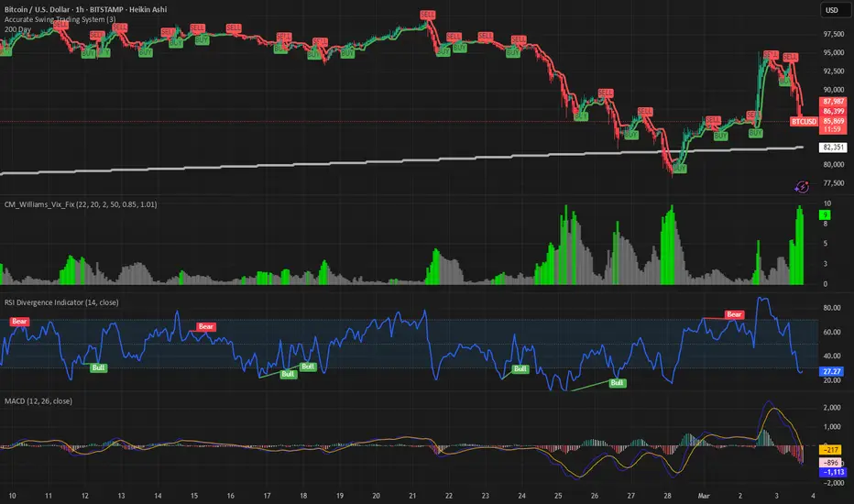Click the green 9 Vix Fix value tag
This screenshot has width=854, height=504.
click(825, 215)
